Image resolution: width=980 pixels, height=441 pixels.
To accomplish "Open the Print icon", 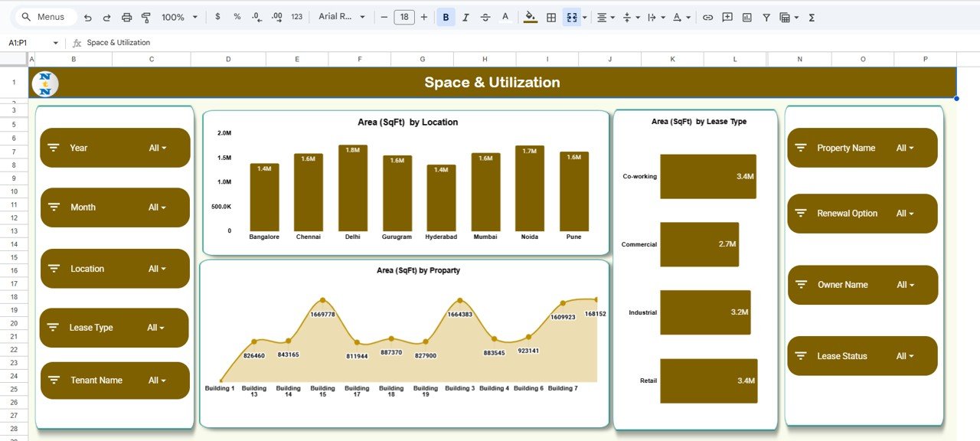I will pos(127,17).
